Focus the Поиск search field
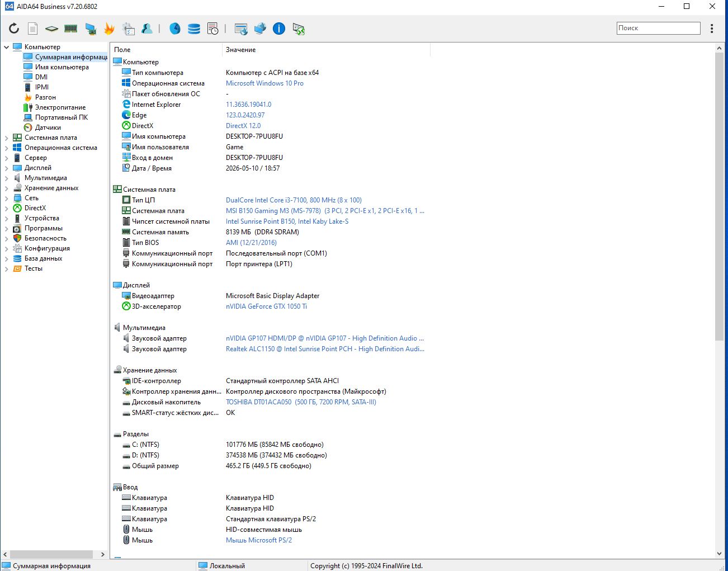728x571 pixels. point(659,28)
